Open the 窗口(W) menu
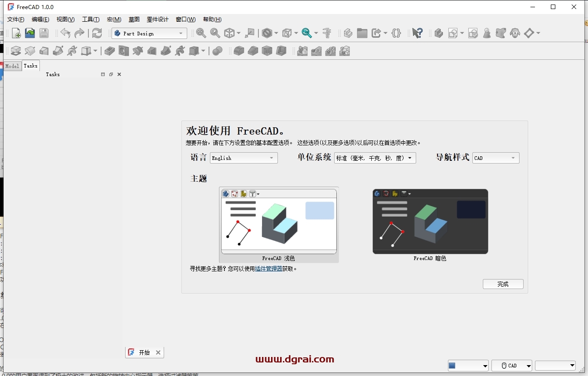 pyautogui.click(x=186, y=19)
